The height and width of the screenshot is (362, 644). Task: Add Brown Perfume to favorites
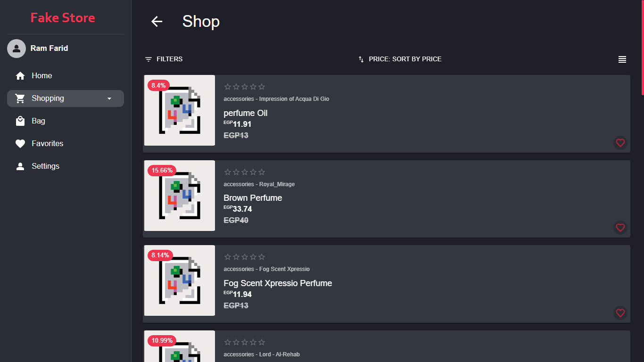[x=620, y=228]
